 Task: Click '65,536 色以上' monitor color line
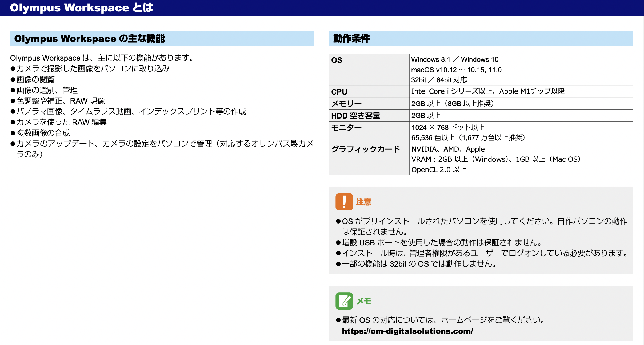pyautogui.click(x=468, y=138)
